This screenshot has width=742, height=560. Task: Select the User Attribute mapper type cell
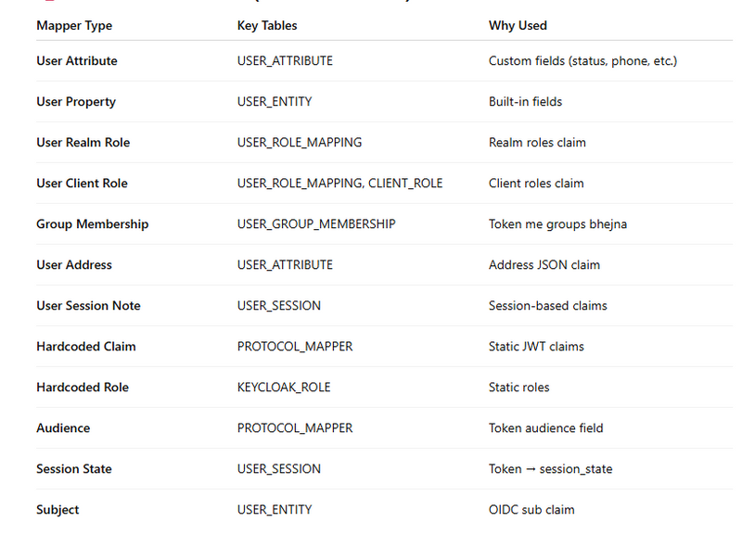[x=76, y=61]
